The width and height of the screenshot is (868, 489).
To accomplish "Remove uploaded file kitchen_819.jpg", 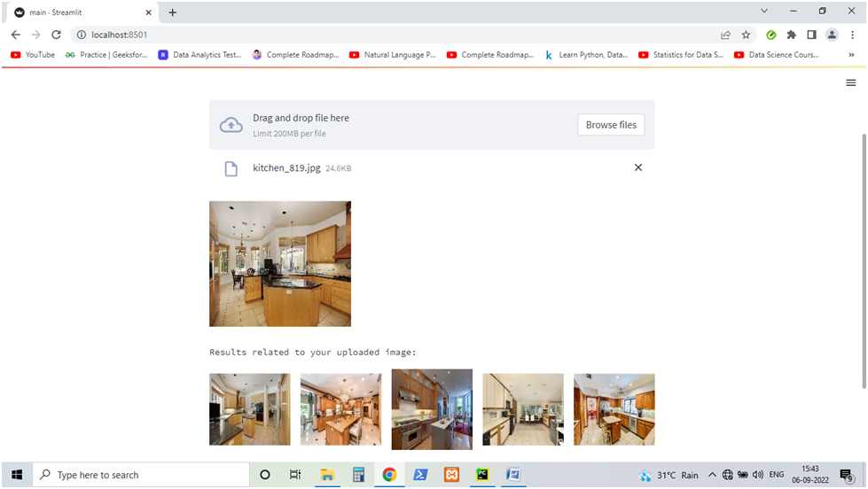I will (638, 167).
